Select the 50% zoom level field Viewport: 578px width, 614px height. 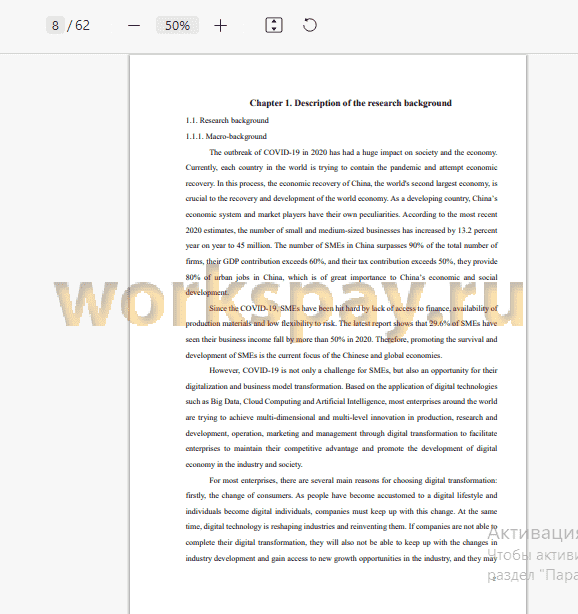tap(177, 25)
